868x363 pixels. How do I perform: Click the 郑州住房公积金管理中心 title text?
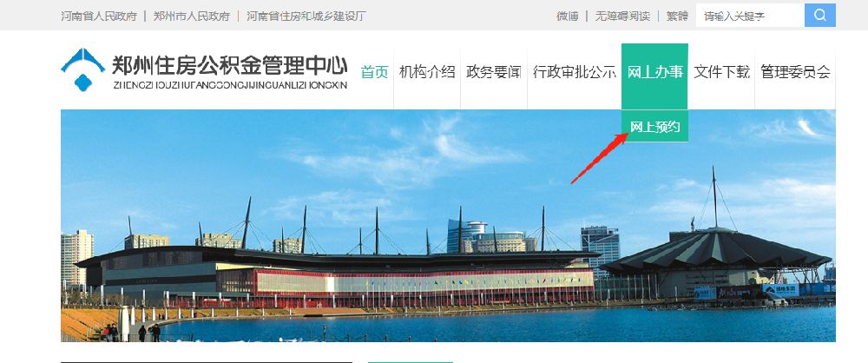pyautogui.click(x=230, y=65)
